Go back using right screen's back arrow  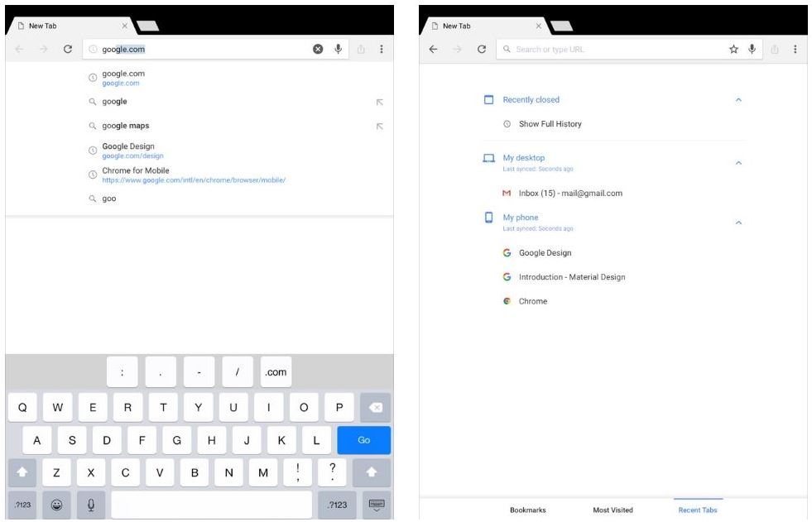[x=433, y=49]
